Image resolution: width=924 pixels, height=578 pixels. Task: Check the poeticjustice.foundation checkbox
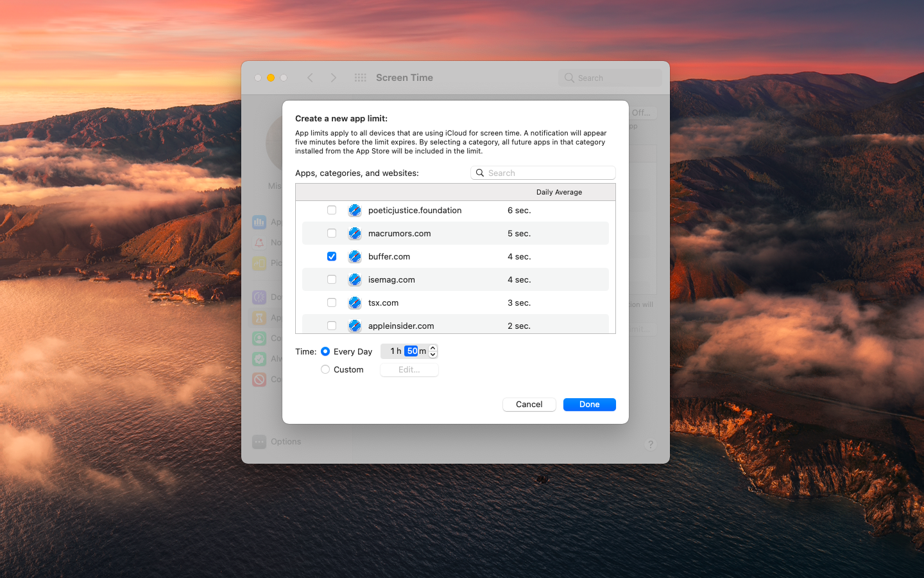tap(332, 210)
